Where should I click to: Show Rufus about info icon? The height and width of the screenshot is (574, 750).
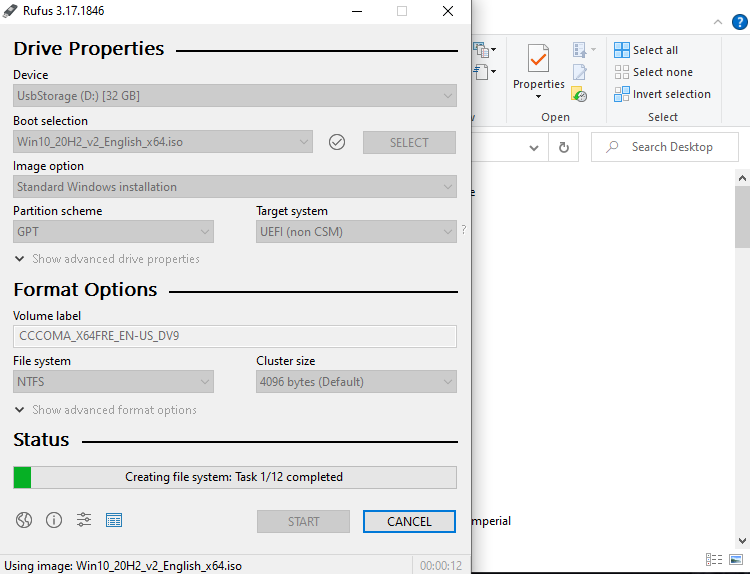54,520
